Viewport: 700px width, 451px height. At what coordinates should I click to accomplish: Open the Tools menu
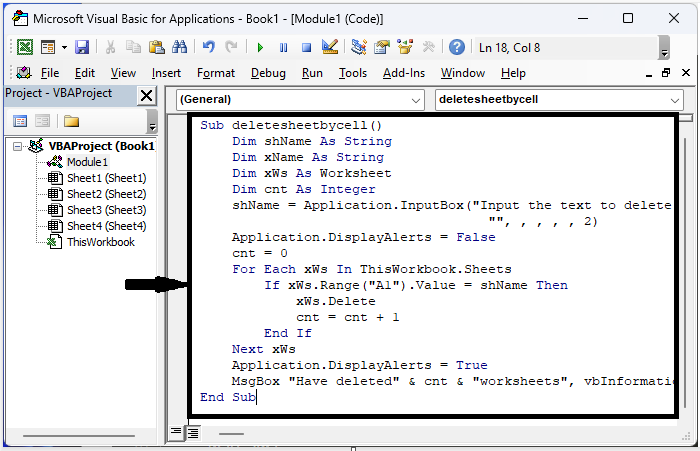353,73
